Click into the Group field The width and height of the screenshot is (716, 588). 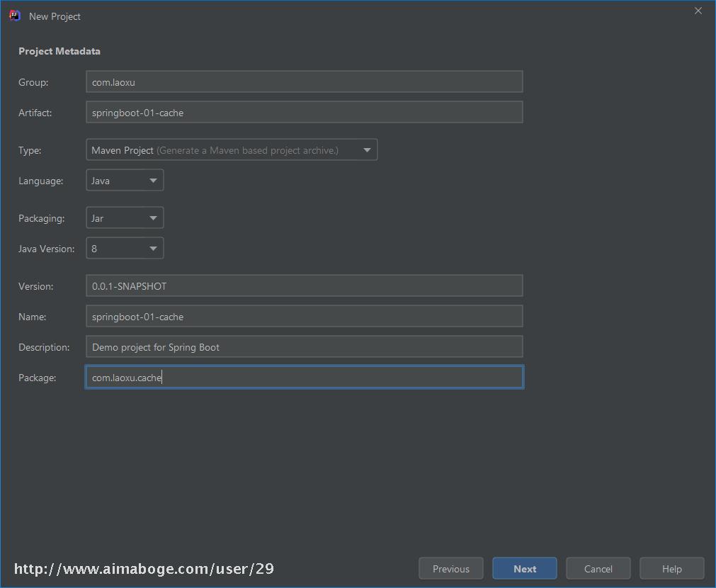click(x=304, y=81)
